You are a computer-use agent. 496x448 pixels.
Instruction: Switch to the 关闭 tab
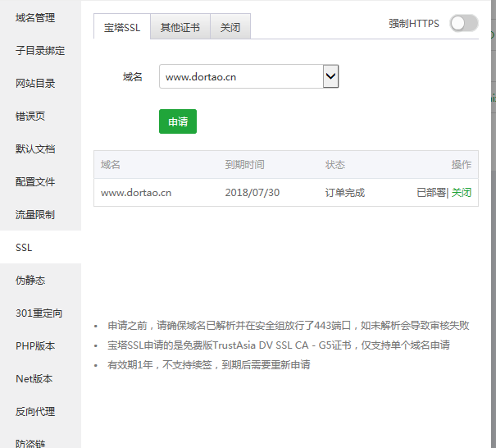(230, 27)
